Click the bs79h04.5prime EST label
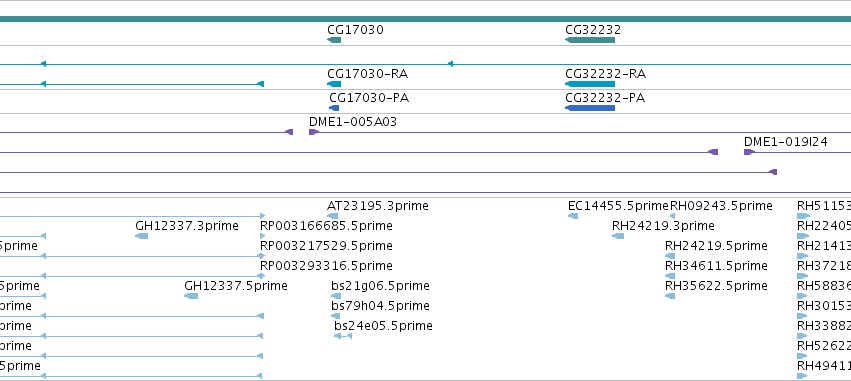The width and height of the screenshot is (851, 381). pos(380,306)
